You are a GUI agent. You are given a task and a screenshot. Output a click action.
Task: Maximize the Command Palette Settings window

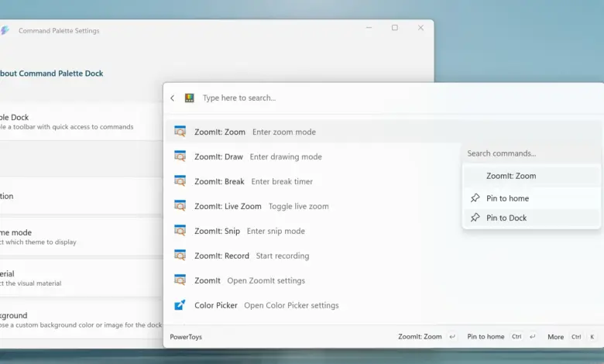point(395,28)
